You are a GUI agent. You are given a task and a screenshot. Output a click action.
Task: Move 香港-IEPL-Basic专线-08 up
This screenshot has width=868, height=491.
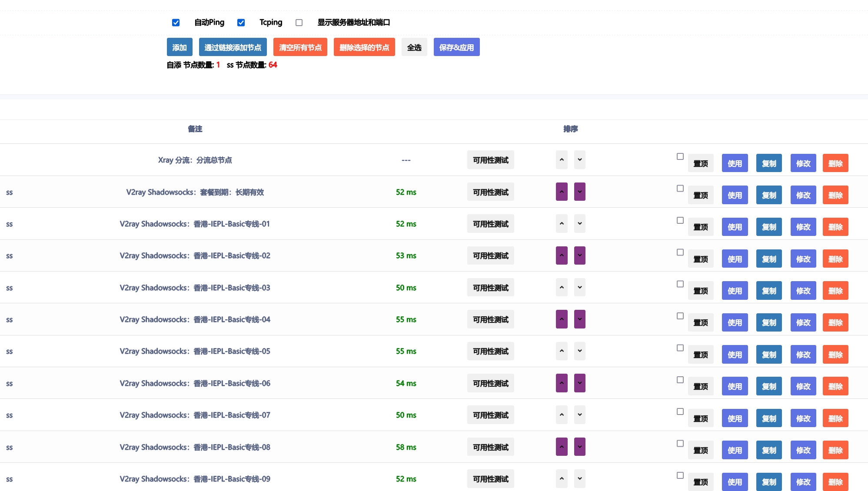[x=562, y=447]
